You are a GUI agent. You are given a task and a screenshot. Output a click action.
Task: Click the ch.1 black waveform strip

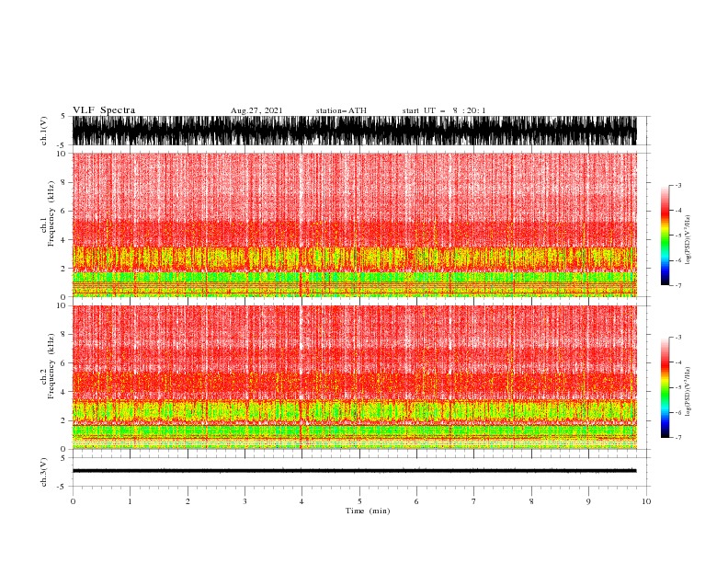355,131
